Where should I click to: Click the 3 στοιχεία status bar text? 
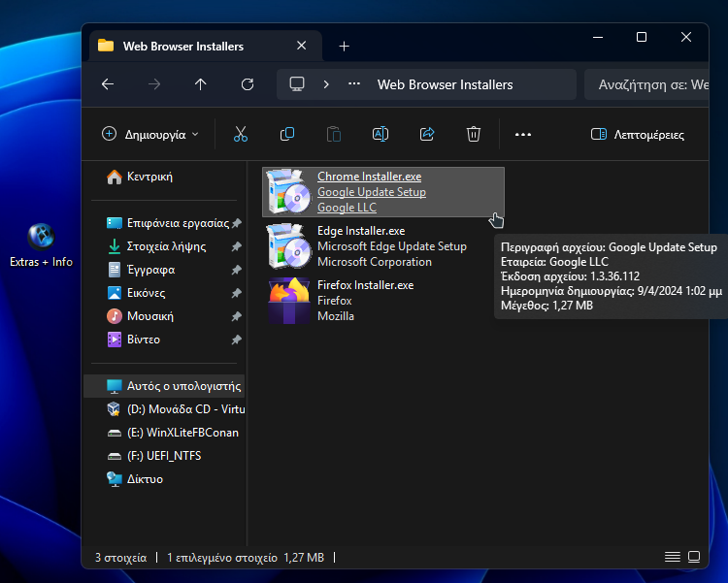(x=120, y=558)
